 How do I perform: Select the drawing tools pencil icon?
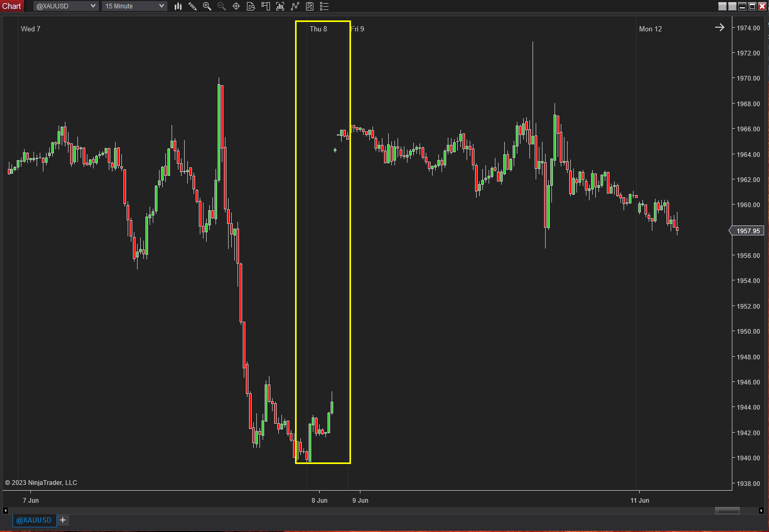[193, 6]
